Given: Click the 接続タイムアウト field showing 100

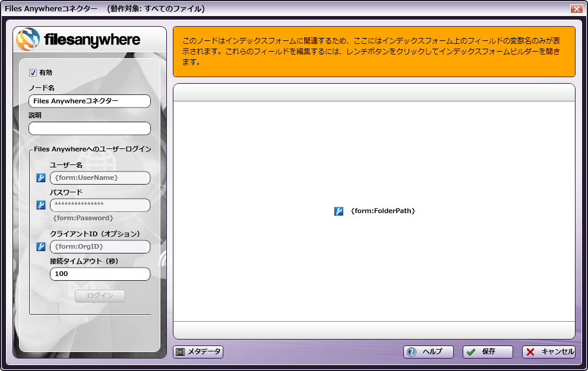Looking at the screenshot, I should (x=100, y=274).
